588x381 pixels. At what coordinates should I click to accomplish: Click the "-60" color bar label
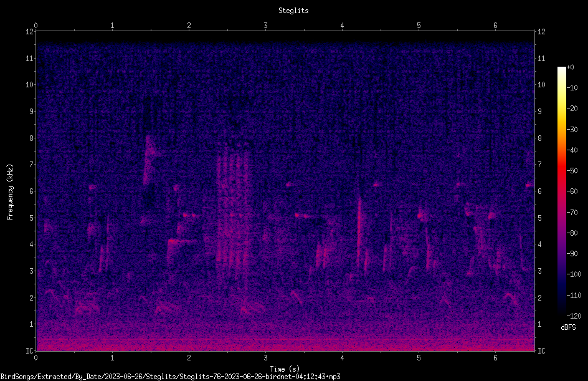click(572, 191)
